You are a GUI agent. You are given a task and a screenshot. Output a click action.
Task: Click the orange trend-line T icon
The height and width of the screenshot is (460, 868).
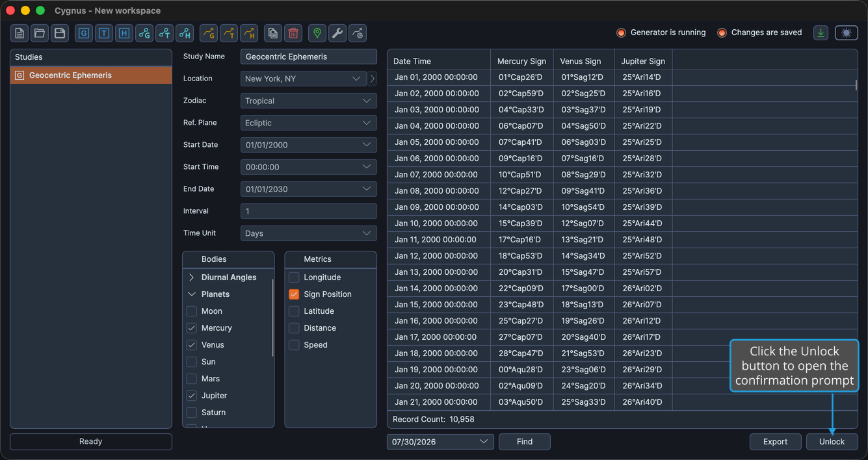tap(229, 33)
